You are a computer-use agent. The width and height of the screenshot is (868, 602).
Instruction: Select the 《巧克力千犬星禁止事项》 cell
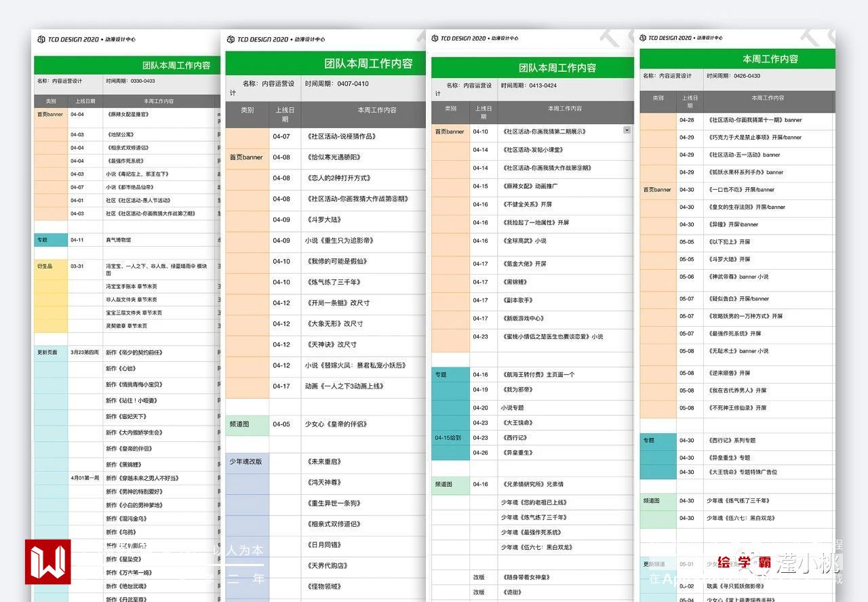(x=769, y=138)
